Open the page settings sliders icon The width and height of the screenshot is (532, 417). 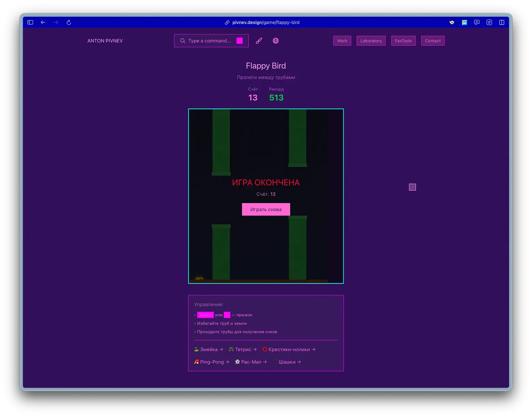[x=489, y=22]
